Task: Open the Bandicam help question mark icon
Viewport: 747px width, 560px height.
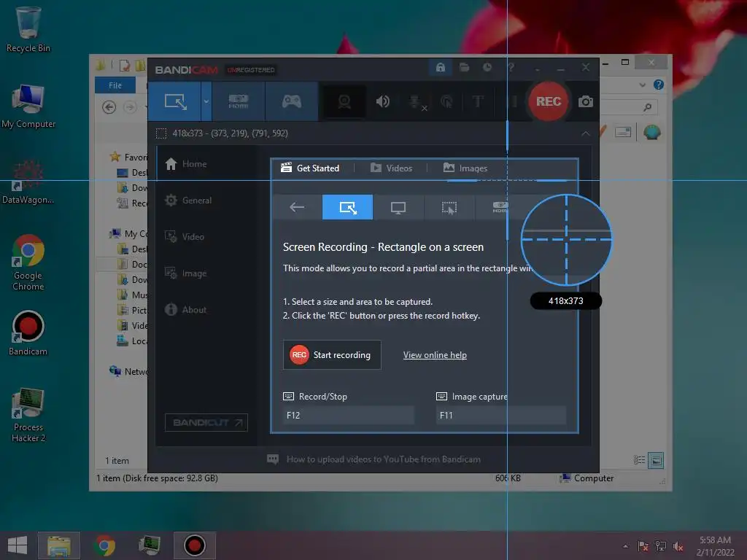Action: (x=511, y=68)
